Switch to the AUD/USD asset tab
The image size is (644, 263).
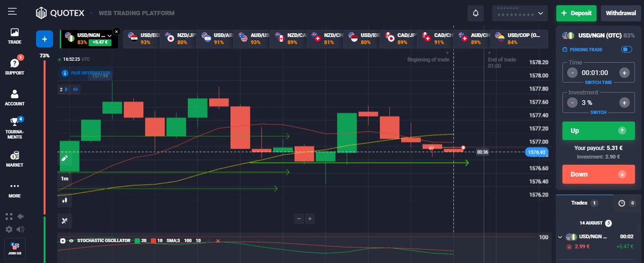pyautogui.click(x=252, y=39)
